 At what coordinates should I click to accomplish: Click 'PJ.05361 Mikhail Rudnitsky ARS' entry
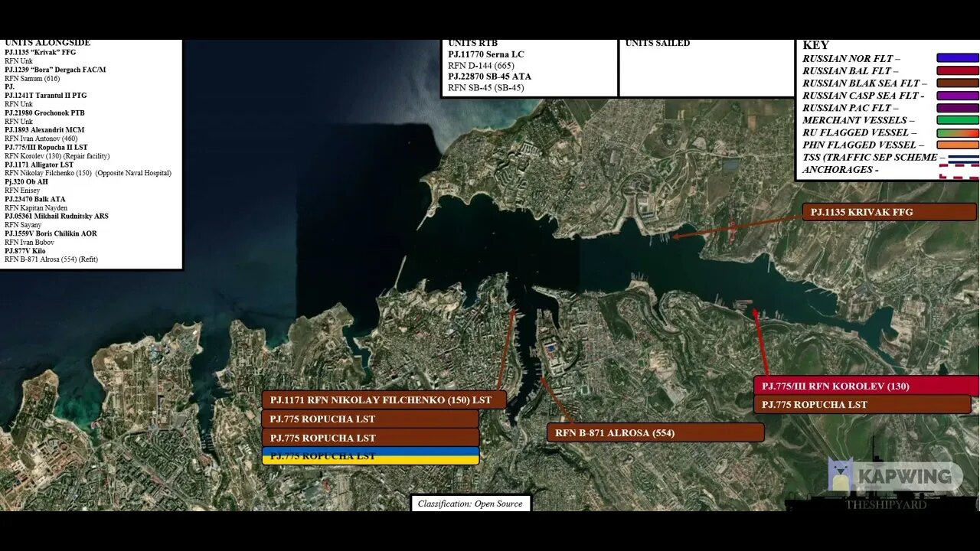click(57, 216)
